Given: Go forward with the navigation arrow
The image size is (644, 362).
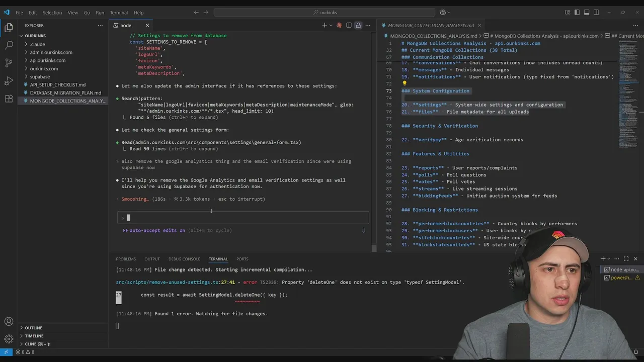Looking at the screenshot, I should coord(206,12).
